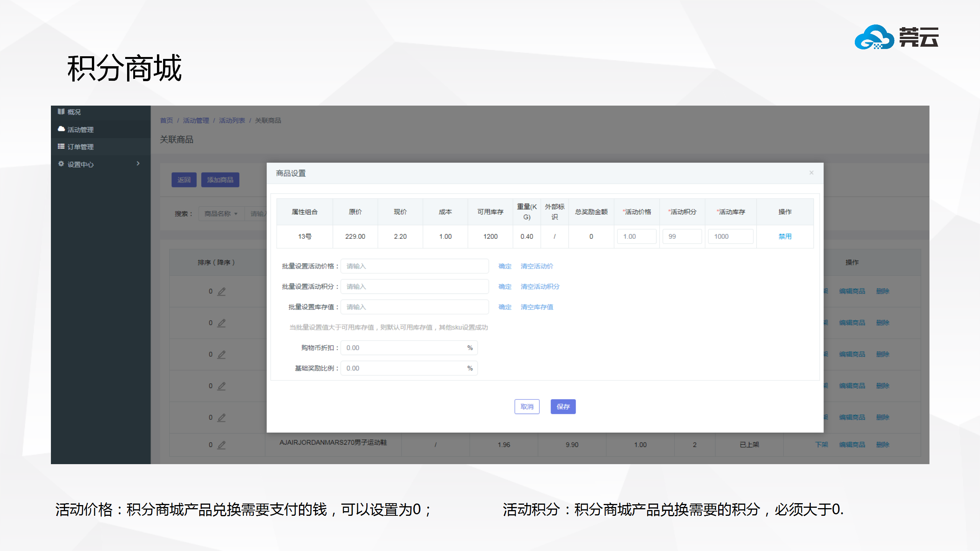
Task: Click the 购物币折扣 percent field
Action: point(409,348)
